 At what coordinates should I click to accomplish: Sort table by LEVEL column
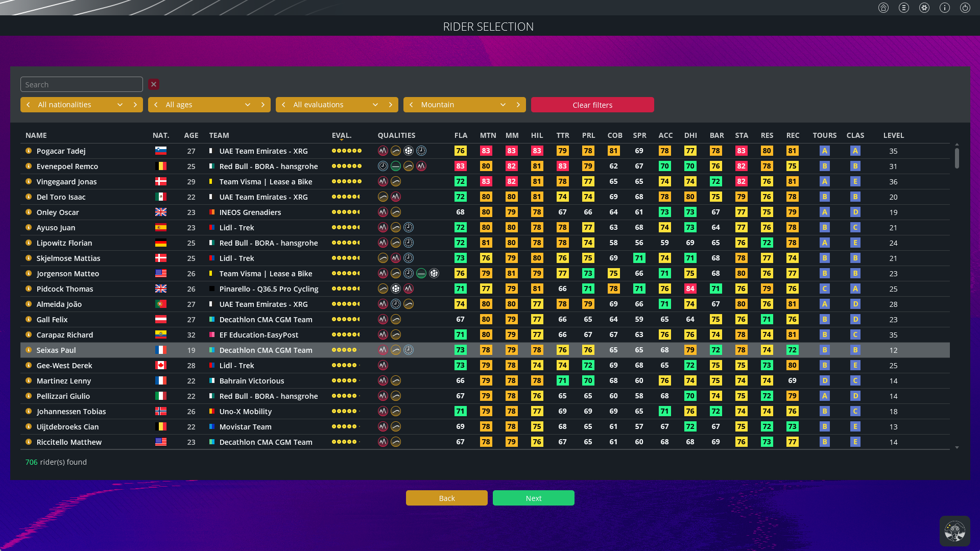[x=894, y=135]
